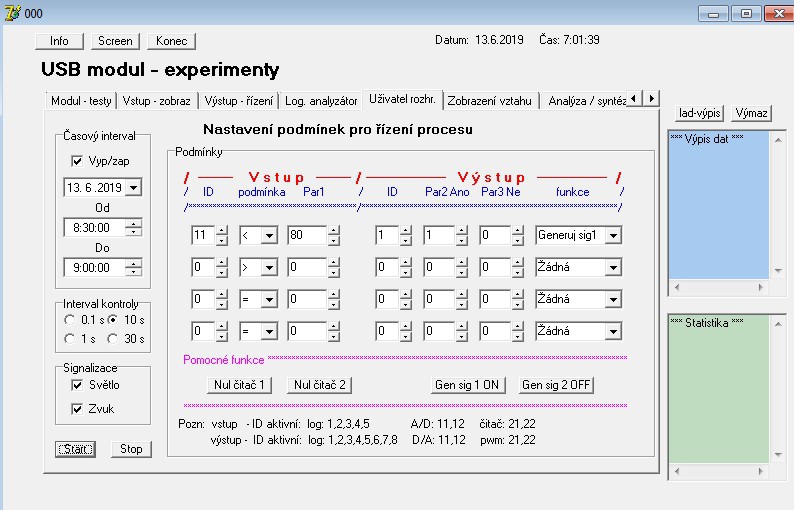The image size is (794, 510).
Task: Switch to Log. analyzátor tab
Action: point(321,101)
